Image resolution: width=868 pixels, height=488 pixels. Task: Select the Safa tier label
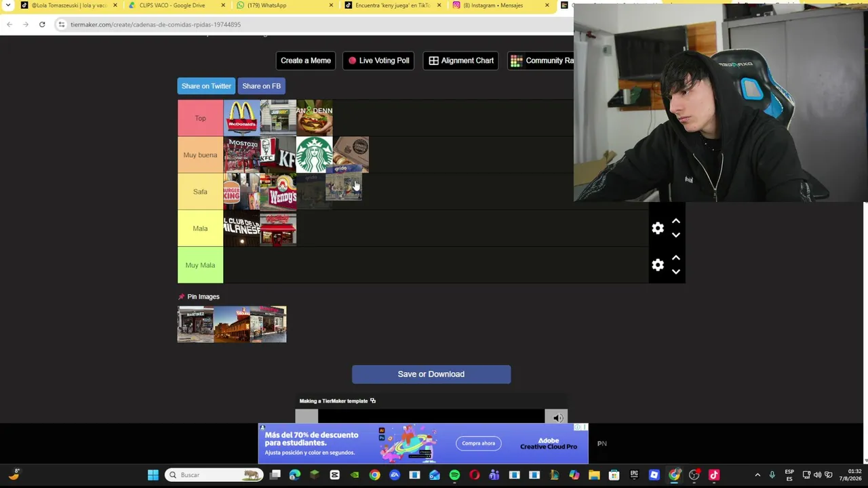pyautogui.click(x=200, y=192)
